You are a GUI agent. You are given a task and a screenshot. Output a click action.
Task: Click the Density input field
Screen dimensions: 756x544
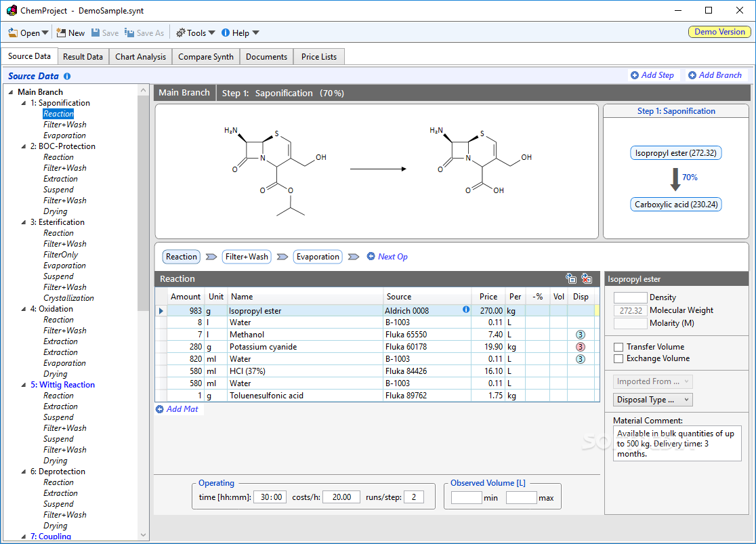630,297
